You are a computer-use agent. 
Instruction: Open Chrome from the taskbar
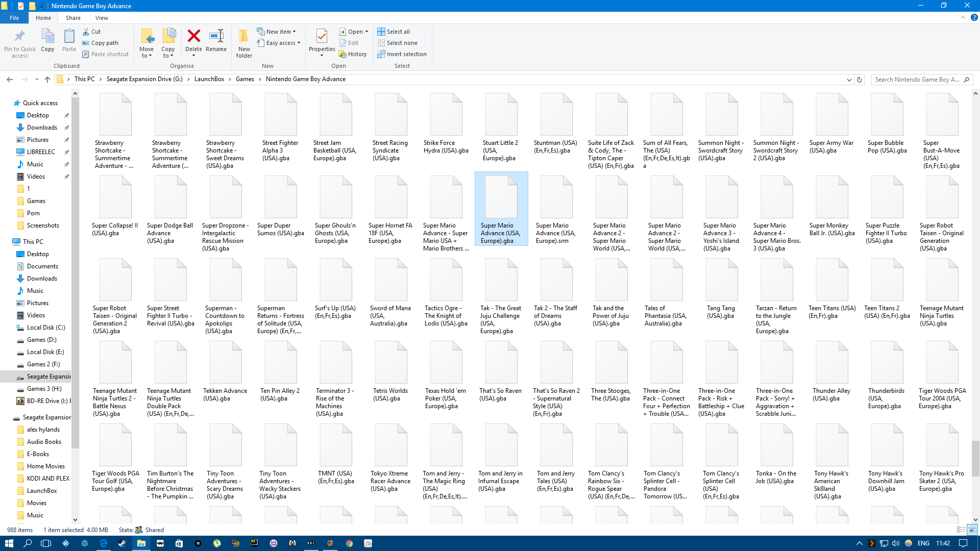tap(349, 543)
